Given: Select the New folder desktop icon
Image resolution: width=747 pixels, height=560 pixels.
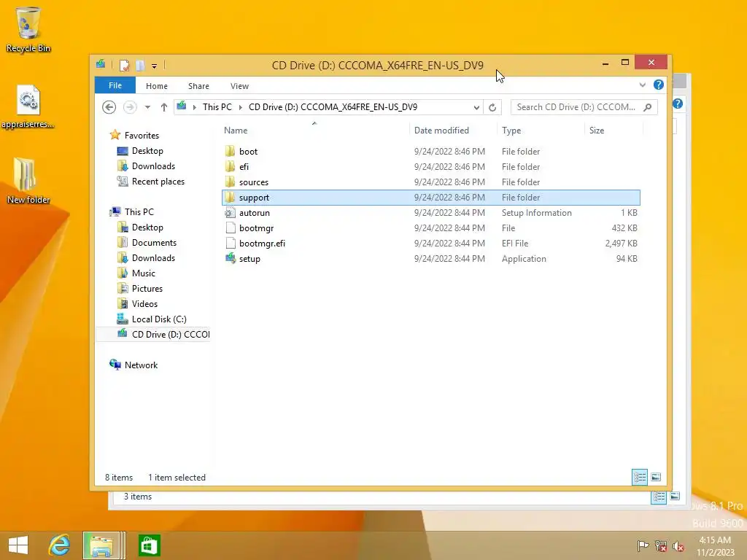Looking at the screenshot, I should pyautogui.click(x=28, y=181).
